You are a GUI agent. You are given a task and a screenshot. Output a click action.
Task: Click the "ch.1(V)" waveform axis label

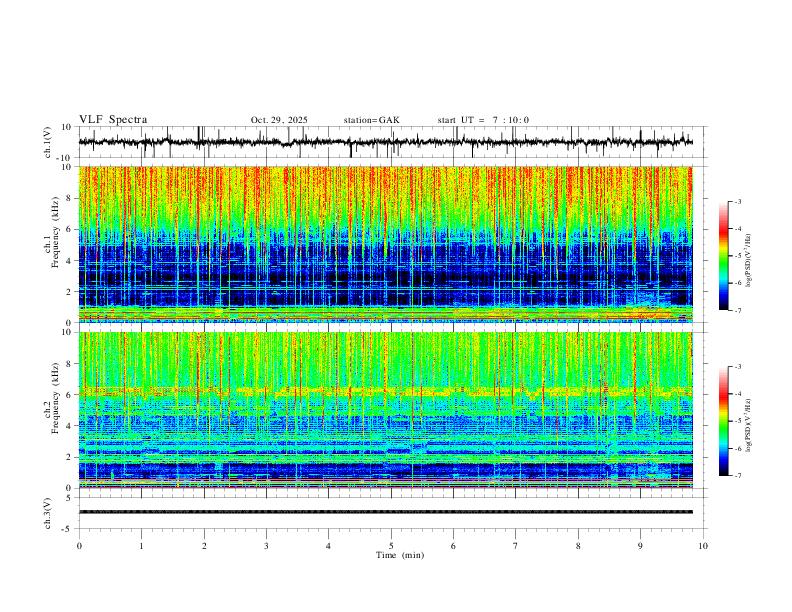click(x=48, y=142)
